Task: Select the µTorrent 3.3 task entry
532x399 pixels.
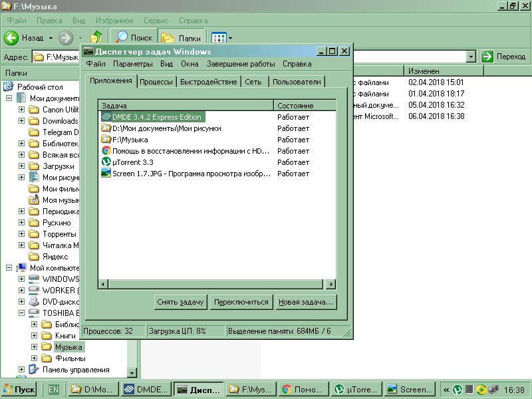Action: (133, 162)
